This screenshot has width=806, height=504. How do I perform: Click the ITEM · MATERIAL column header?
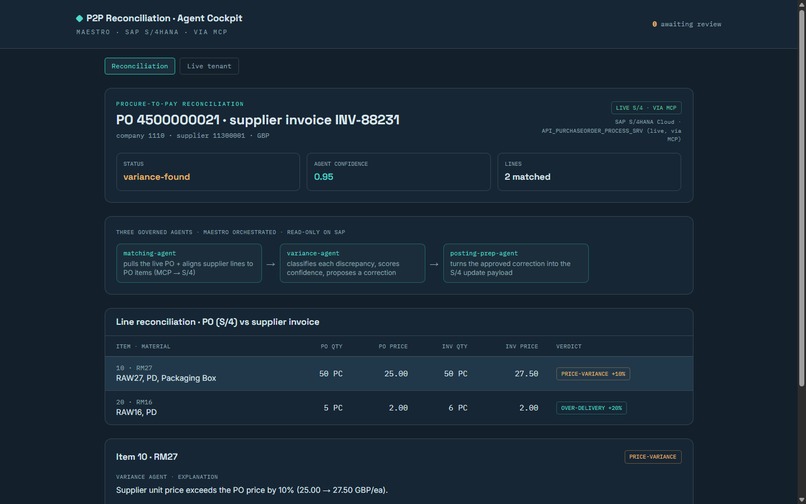coord(143,347)
